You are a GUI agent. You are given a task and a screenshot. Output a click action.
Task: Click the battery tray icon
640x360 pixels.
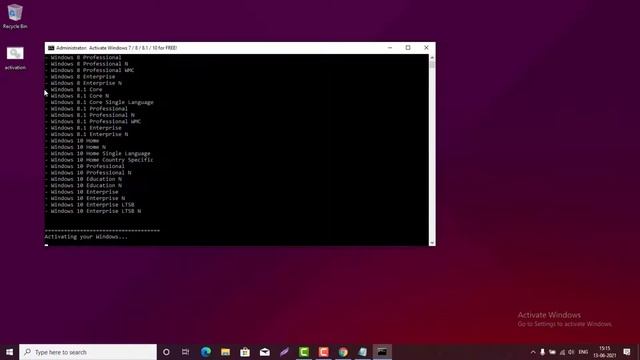[x=552, y=352]
